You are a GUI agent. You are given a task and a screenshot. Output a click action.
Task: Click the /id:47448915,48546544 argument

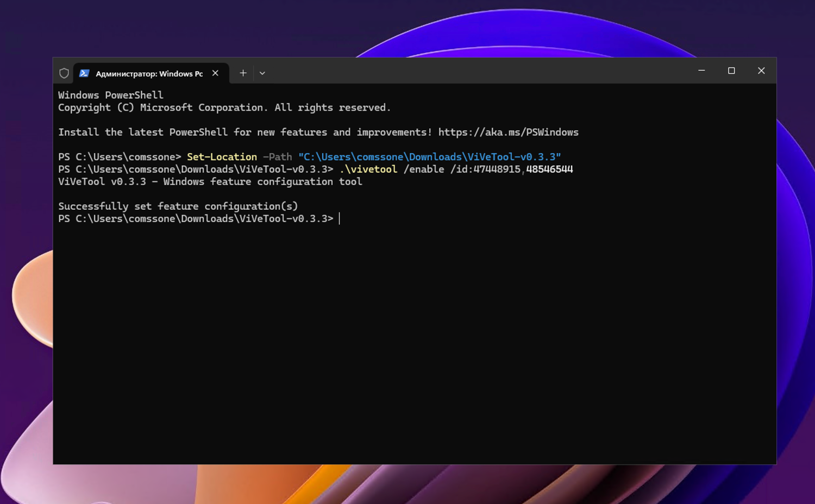pyautogui.click(x=511, y=169)
